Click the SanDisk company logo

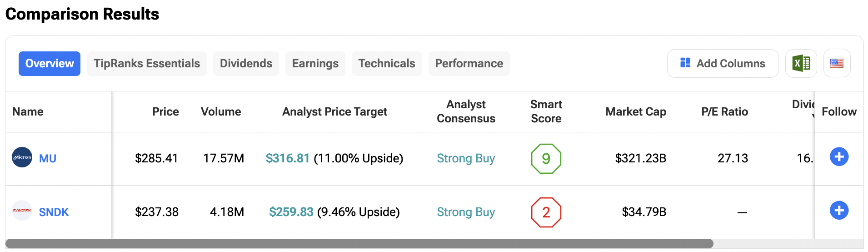coord(22,211)
